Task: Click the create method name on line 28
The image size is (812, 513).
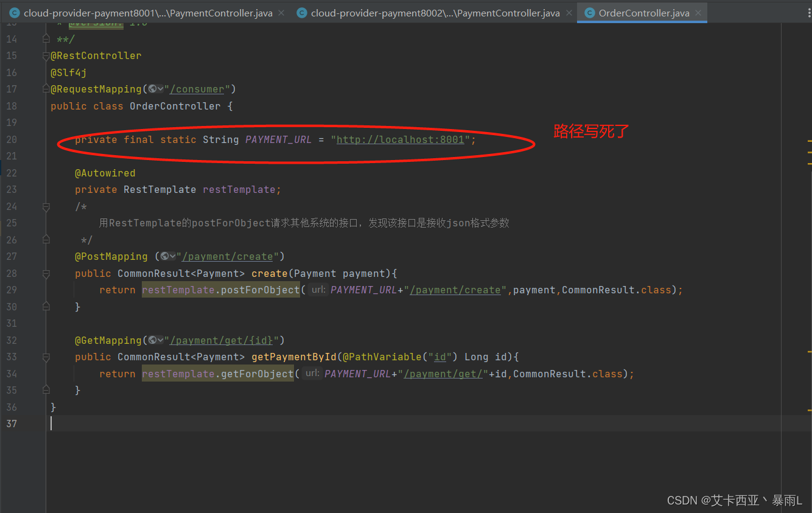Action: pyautogui.click(x=270, y=273)
